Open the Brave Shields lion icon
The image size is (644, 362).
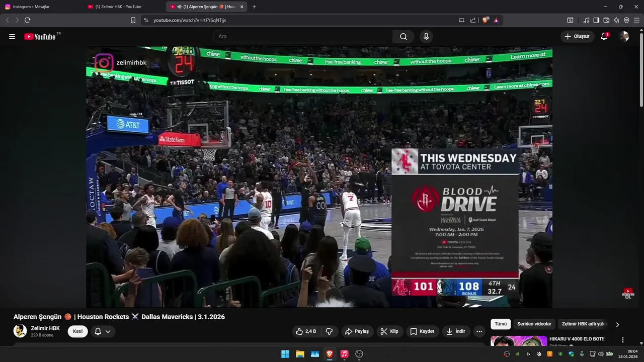coord(485,20)
